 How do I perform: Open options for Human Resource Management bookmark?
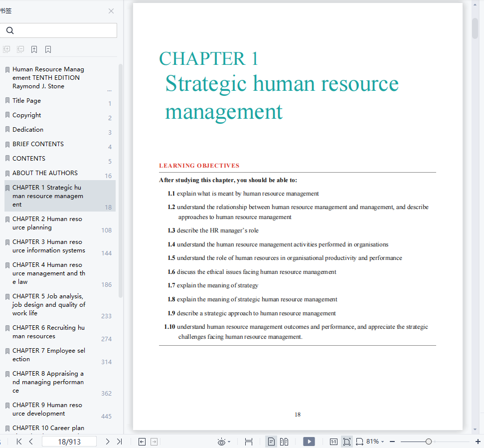[109, 90]
